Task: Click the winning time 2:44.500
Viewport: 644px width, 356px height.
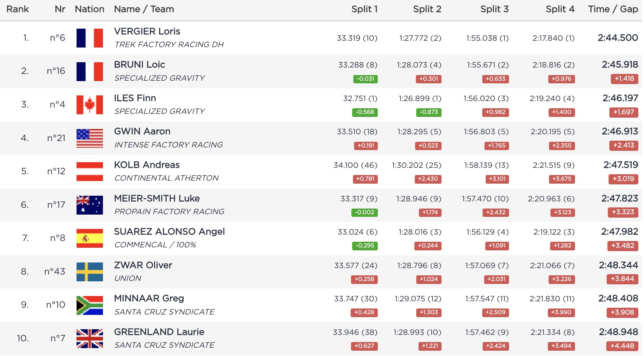Action: tap(618, 38)
